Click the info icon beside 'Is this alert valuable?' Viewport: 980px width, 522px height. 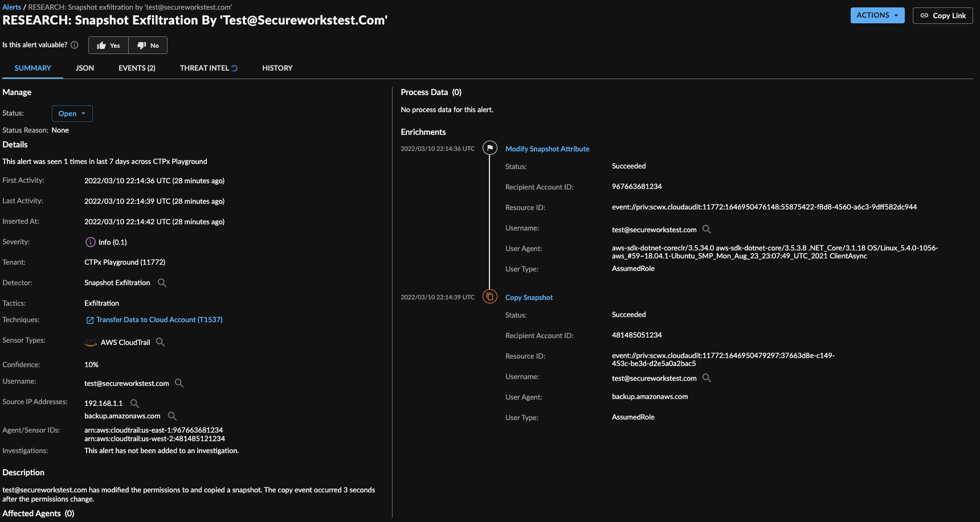coord(75,45)
